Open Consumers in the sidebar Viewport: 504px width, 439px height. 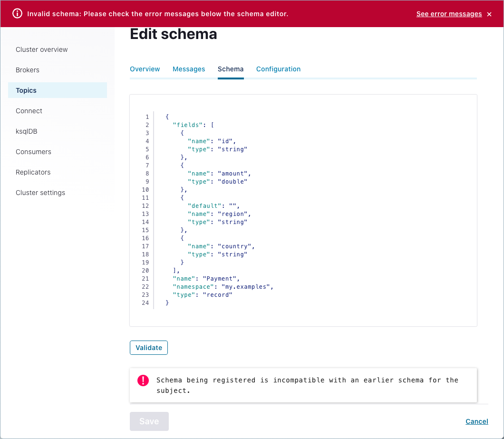[x=33, y=152]
